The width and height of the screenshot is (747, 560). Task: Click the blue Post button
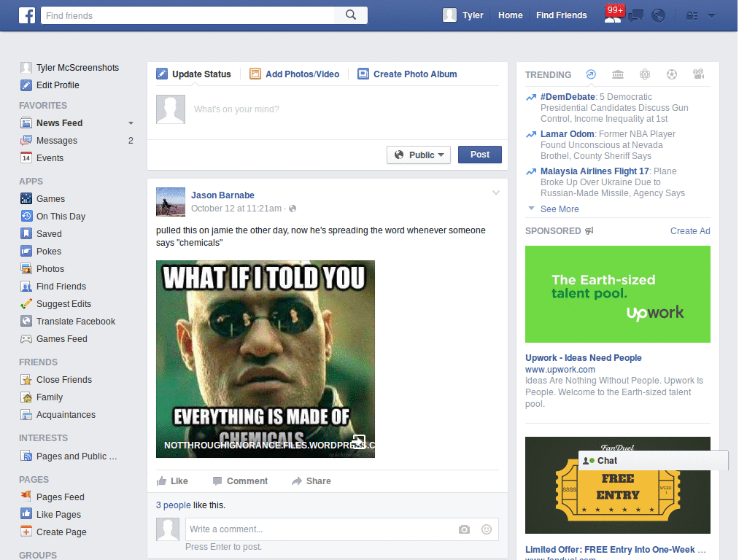click(480, 155)
